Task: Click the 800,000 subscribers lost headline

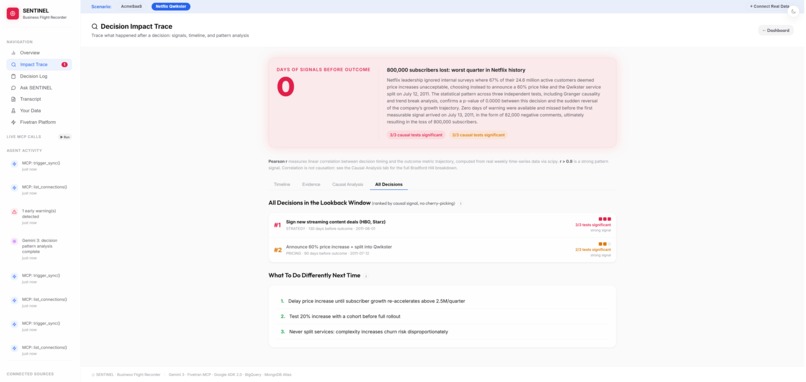Action: pyautogui.click(x=456, y=70)
